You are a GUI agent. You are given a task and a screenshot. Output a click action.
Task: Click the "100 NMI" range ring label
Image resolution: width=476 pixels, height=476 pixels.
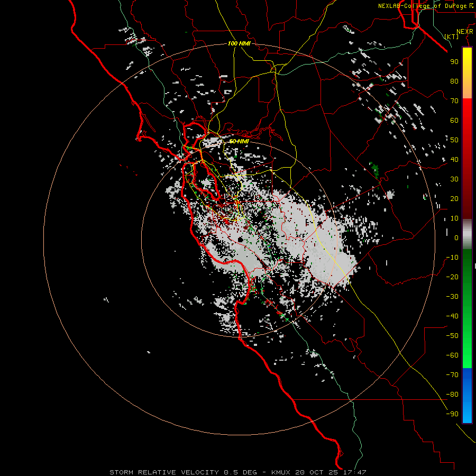click(x=239, y=44)
